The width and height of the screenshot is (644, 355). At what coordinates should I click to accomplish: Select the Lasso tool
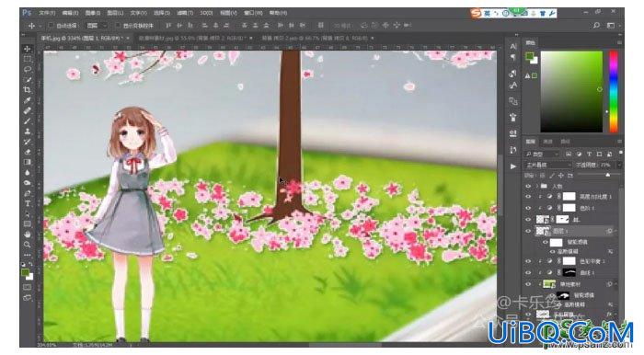point(28,69)
